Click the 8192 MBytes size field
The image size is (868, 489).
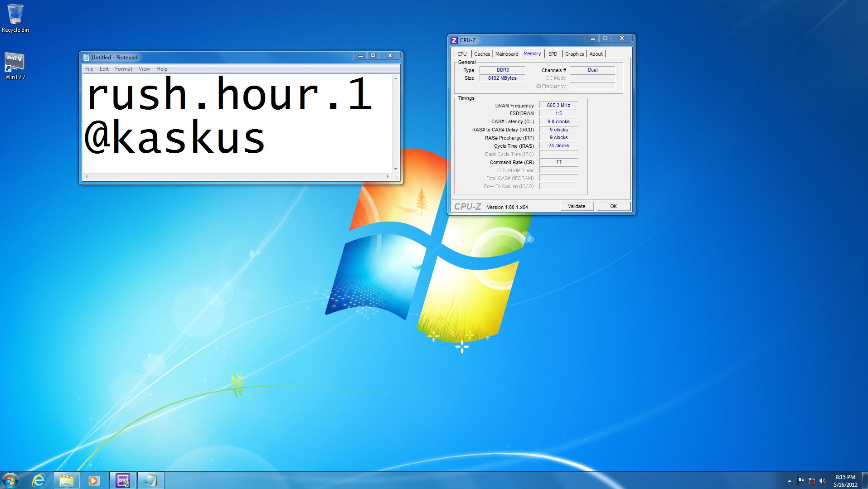(x=502, y=78)
